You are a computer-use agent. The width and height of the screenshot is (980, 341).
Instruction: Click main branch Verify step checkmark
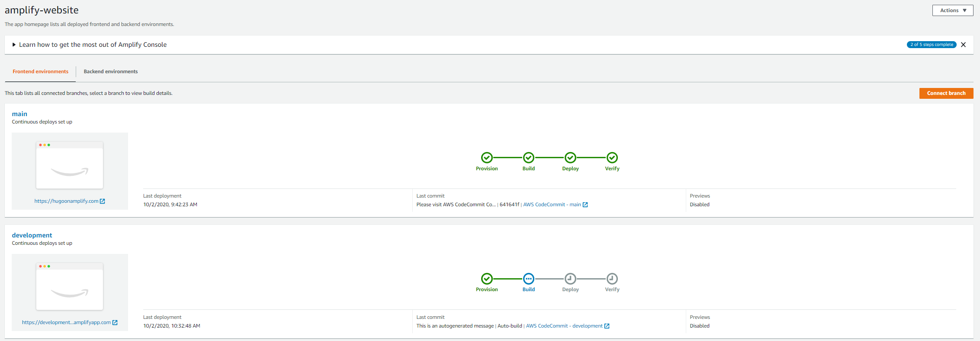pyautogui.click(x=612, y=157)
